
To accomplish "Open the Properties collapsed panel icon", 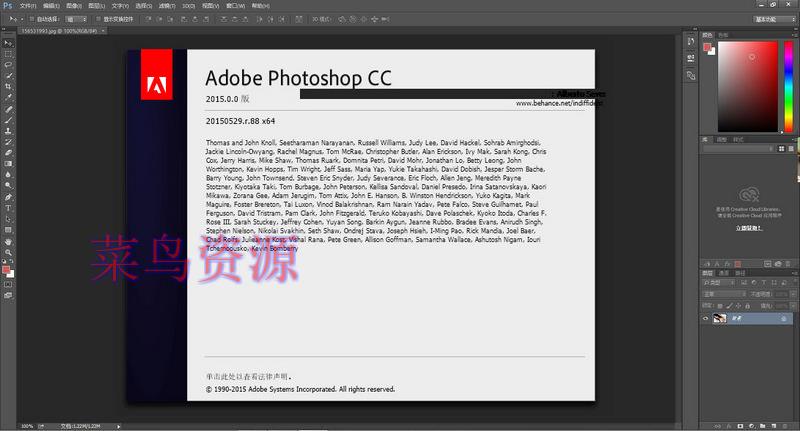I will pyautogui.click(x=691, y=58).
